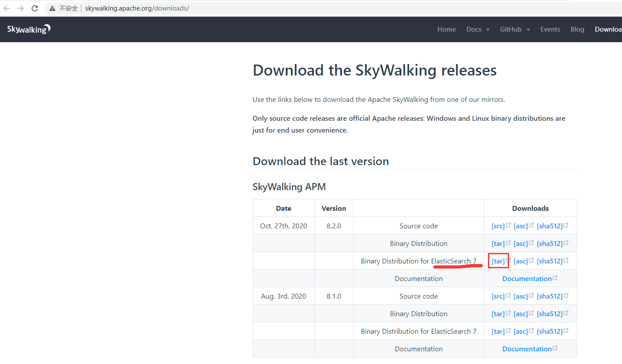Image resolution: width=622 pixels, height=364 pixels.
Task: Click the version cell '8.1.0'
Action: (334, 296)
